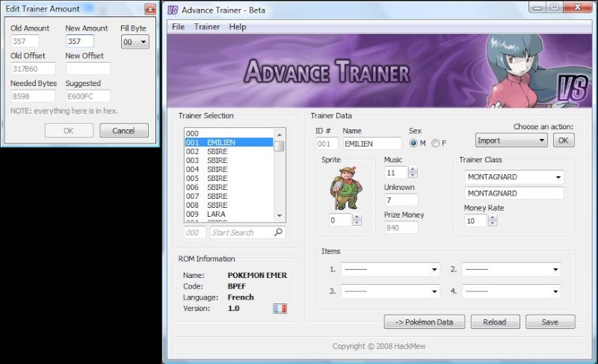Viewport: 598px width, 364px height.
Task: Click the OK button next to Import action
Action: [x=564, y=141]
